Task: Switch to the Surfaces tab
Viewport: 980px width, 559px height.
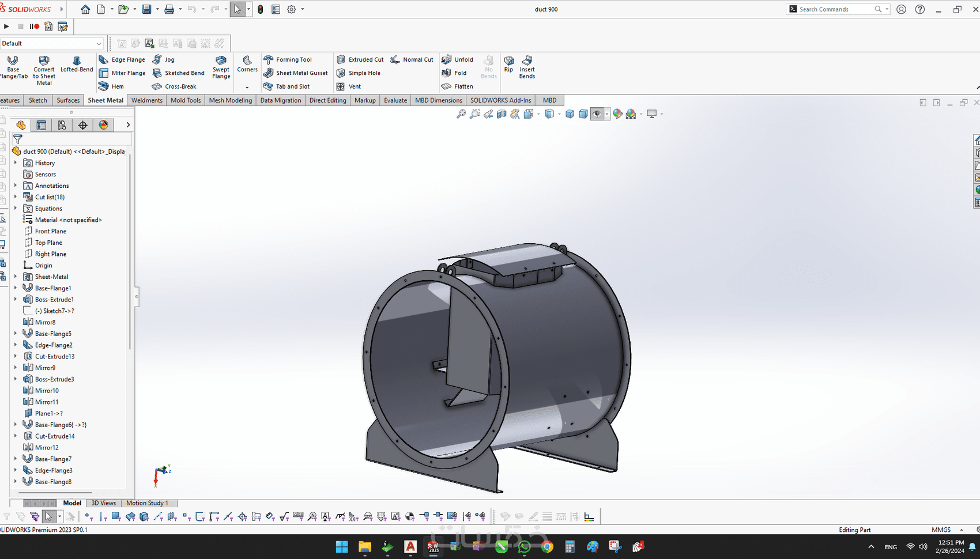Action: coord(68,100)
